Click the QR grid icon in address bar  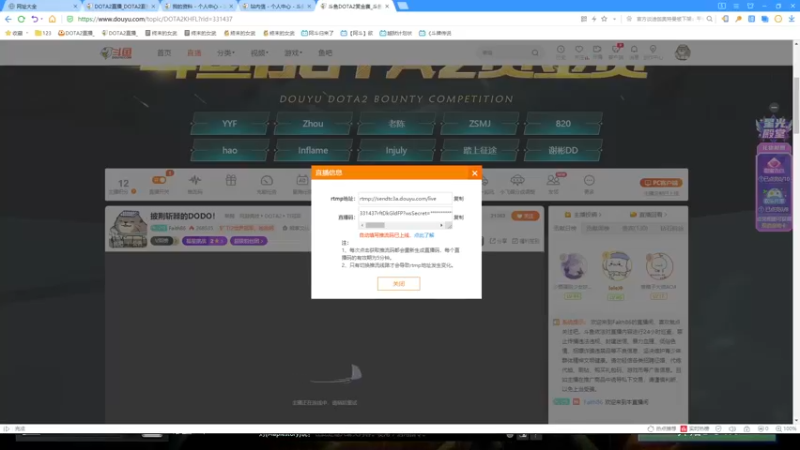584,19
